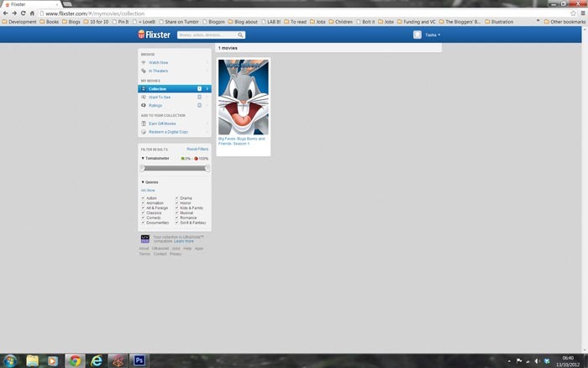Switch to the Flixster browser tab
Viewport: 588px width, 368px height.
pos(31,4)
